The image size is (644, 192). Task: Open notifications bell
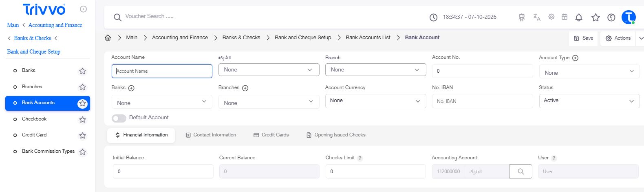(579, 17)
